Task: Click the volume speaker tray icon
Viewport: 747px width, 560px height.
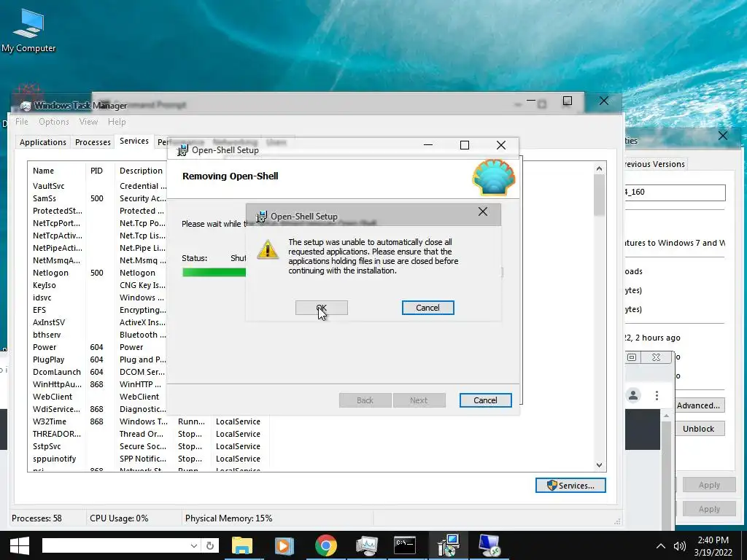Action: coord(680,546)
